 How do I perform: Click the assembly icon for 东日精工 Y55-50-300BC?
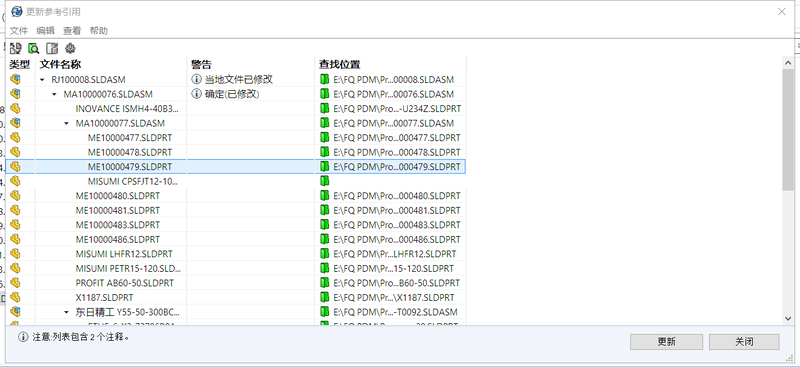pos(15,312)
